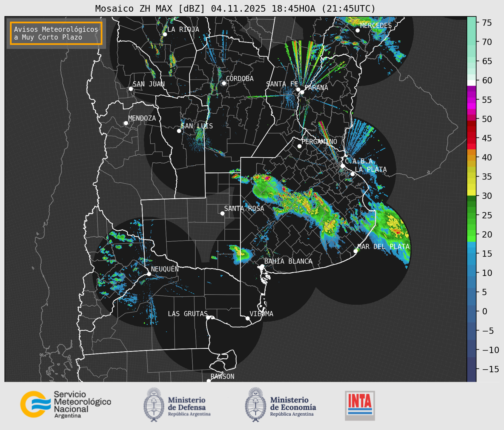Select the La Plata city marker dot

point(353,174)
